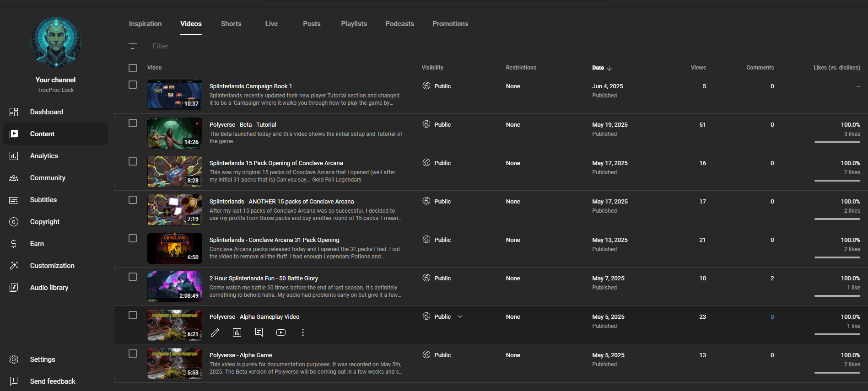Screen dimensions: 868x391
Task: Open thumbnail of Polyverse - Beta - Tutorial
Action: coord(175,133)
